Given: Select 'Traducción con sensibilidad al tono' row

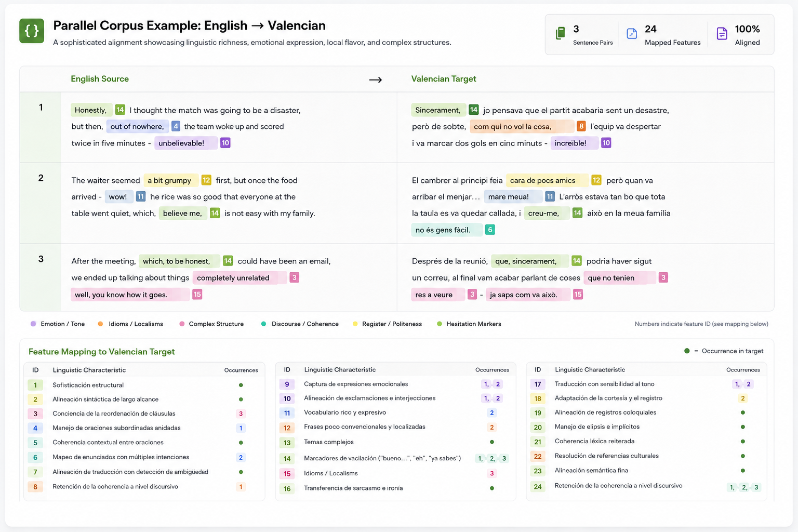Looking at the screenshot, I should click(646, 384).
